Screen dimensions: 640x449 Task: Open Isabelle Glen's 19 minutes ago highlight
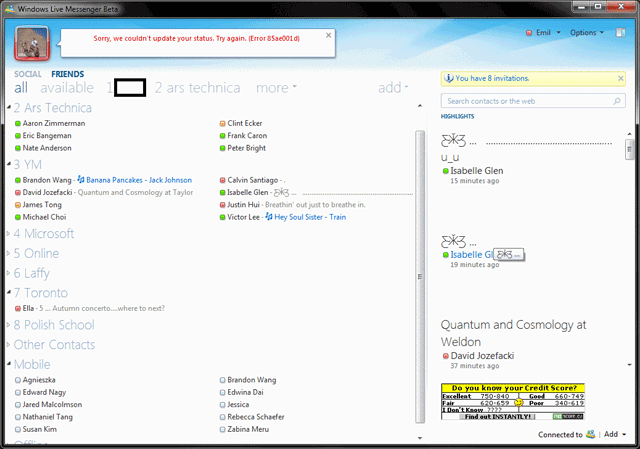click(472, 255)
